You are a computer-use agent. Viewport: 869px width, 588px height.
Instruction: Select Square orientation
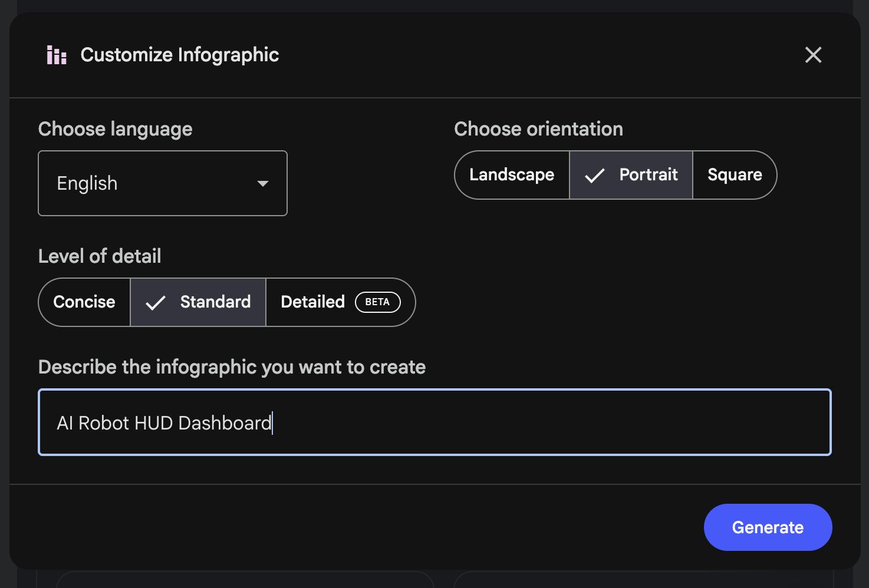pyautogui.click(x=735, y=175)
